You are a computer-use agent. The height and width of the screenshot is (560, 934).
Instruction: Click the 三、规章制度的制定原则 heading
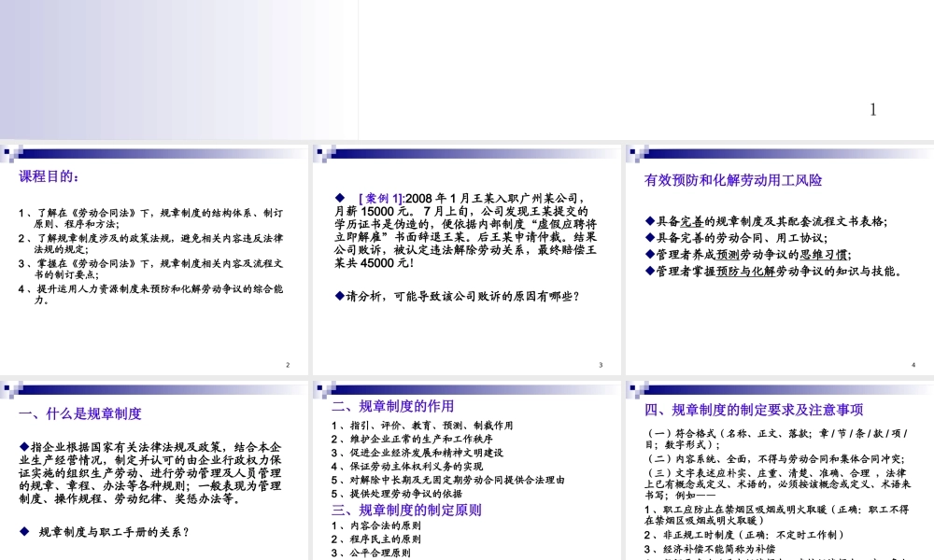406,510
